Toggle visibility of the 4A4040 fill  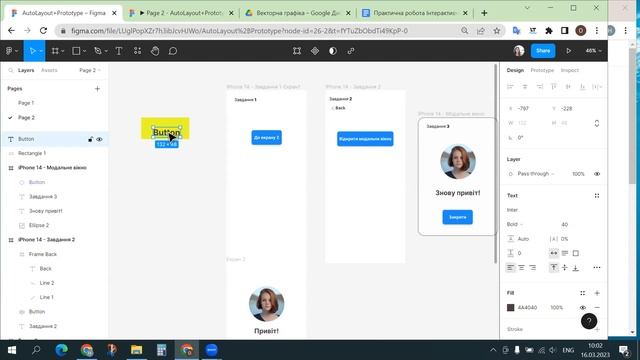[x=582, y=307]
